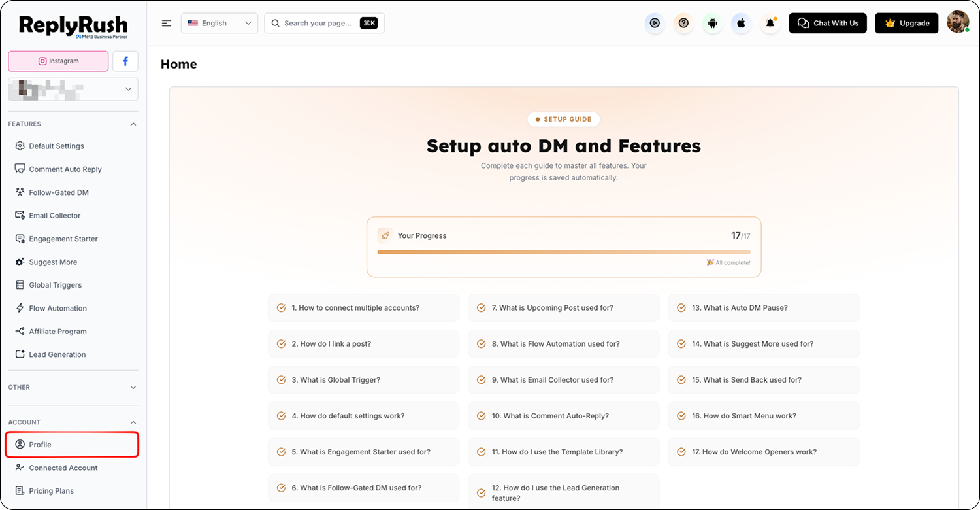Click the user avatar photo
The width and height of the screenshot is (980, 510).
958,22
